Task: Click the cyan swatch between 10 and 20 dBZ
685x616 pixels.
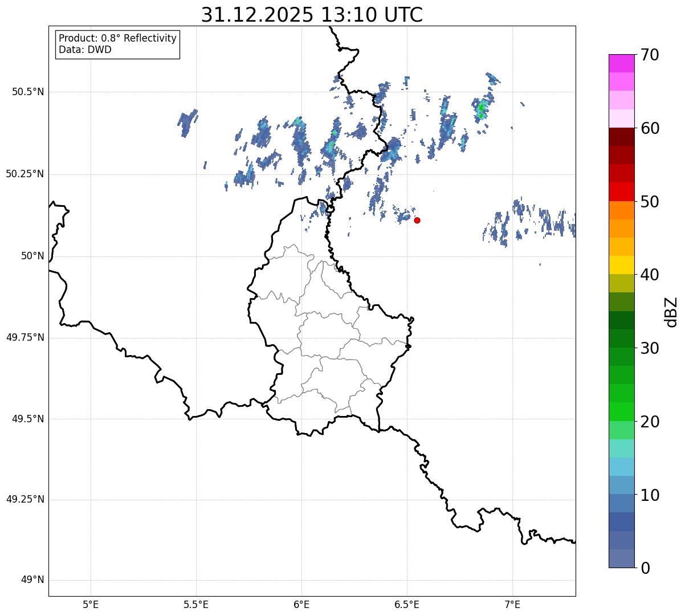Action: (x=621, y=467)
